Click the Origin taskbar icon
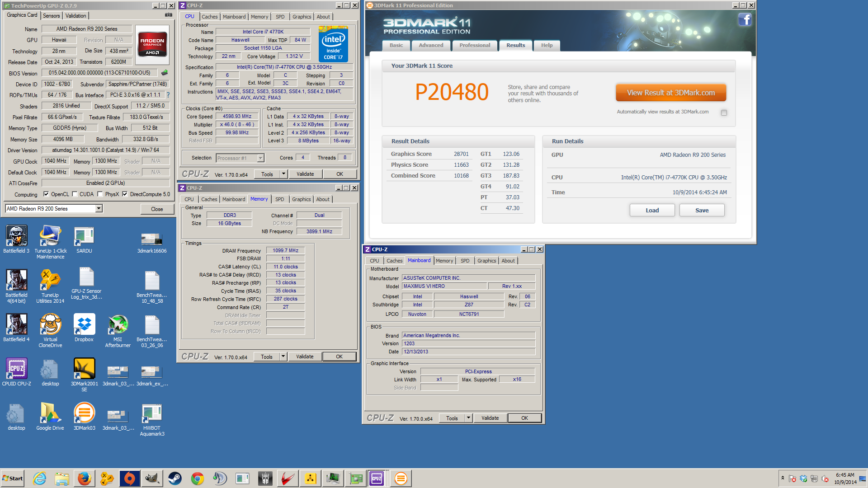 [x=130, y=479]
